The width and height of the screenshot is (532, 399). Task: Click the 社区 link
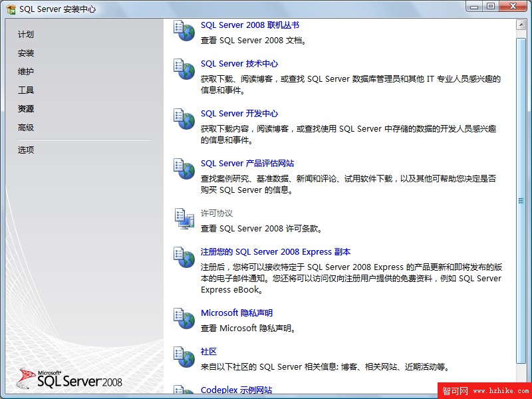[209, 352]
